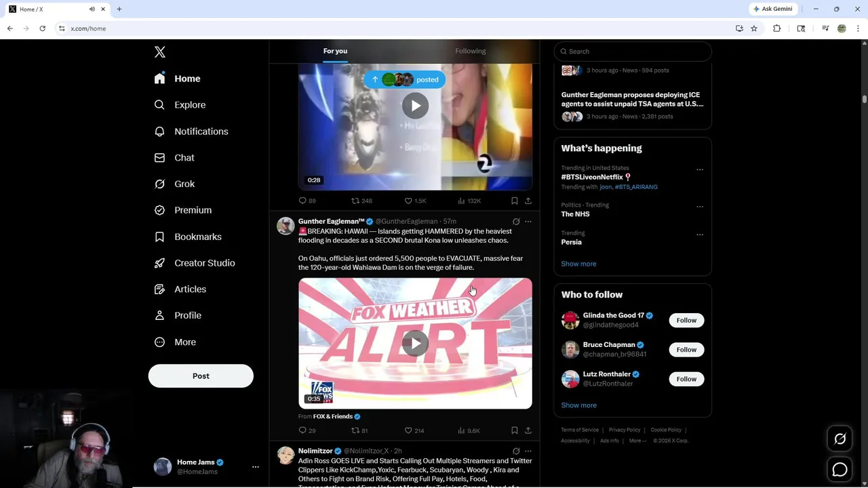The image size is (868, 488).
Task: Reload the page in Chrome
Action: click(42, 28)
